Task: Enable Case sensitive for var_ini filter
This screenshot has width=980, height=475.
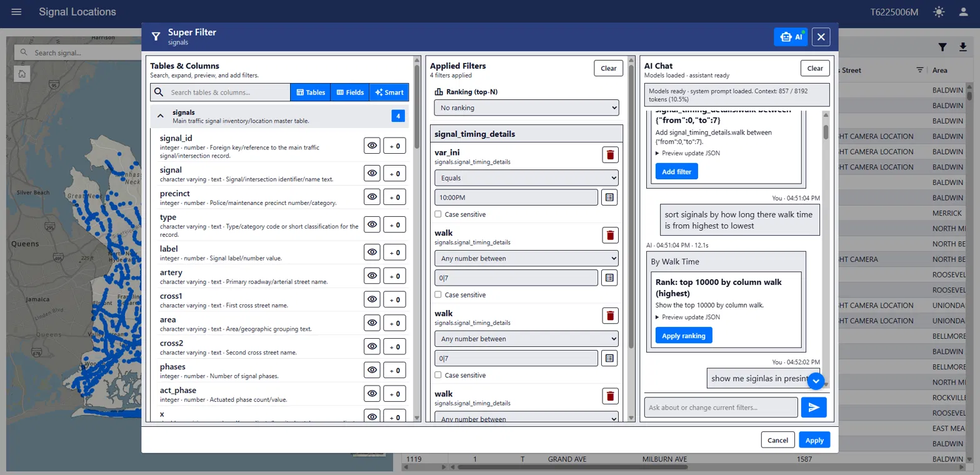Action: pyautogui.click(x=438, y=214)
